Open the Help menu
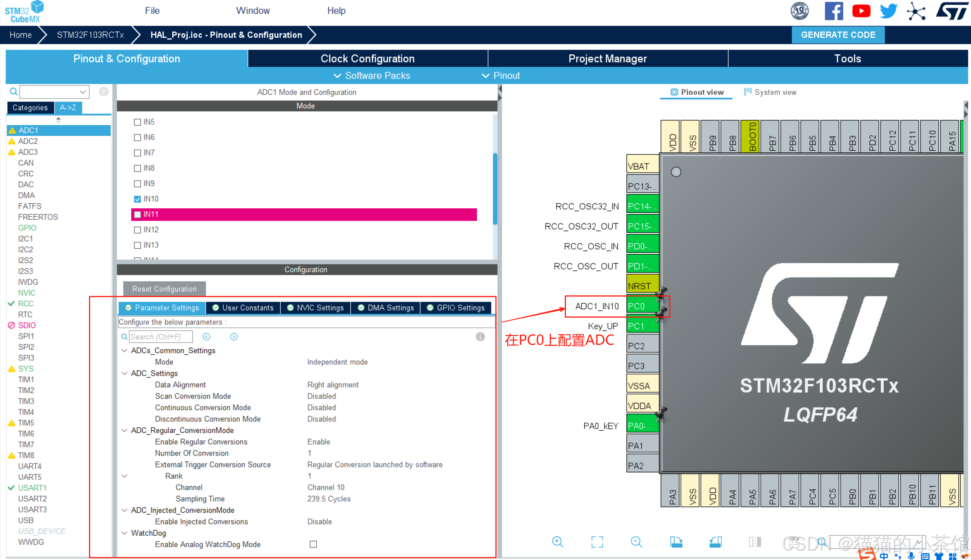Screen dimensions: 971x560 (336, 10)
